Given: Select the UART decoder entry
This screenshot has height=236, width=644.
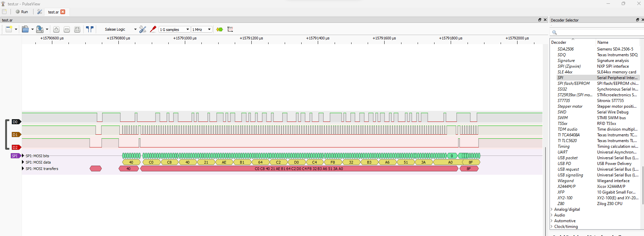Looking at the screenshot, I should click(562, 152).
